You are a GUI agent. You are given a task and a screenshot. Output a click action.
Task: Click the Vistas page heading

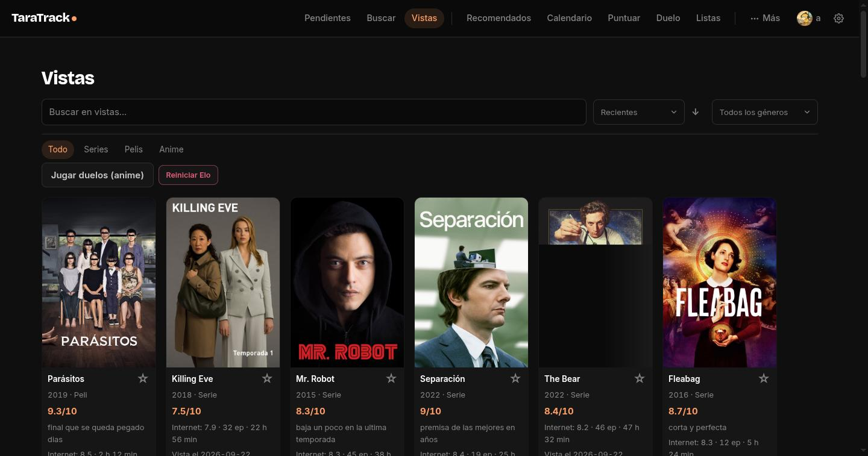tap(68, 78)
